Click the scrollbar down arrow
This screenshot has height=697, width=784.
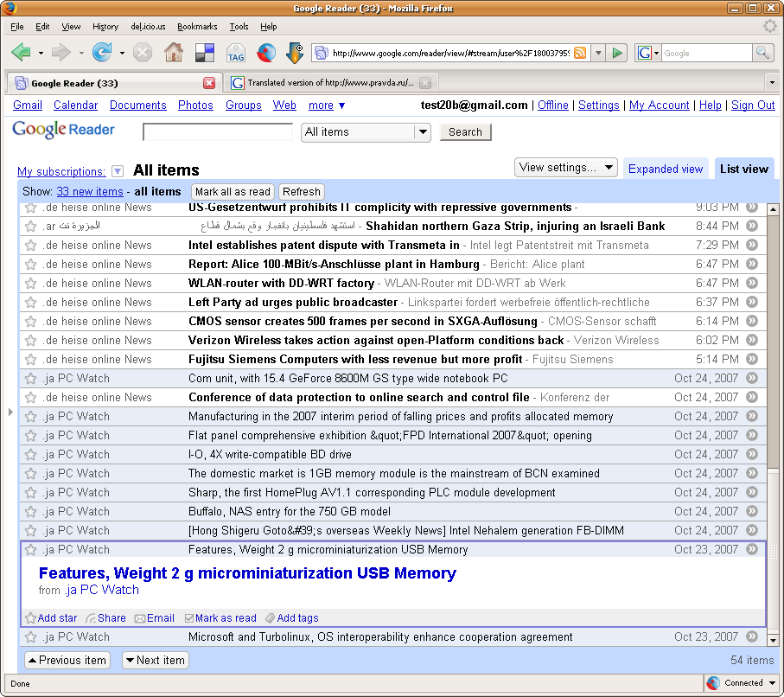click(773, 639)
